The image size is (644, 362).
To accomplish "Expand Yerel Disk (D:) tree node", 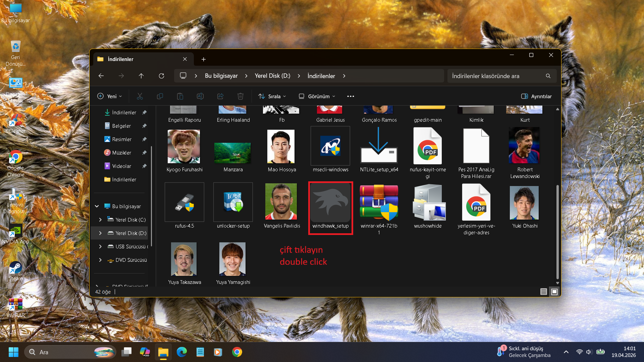I will coord(100,233).
